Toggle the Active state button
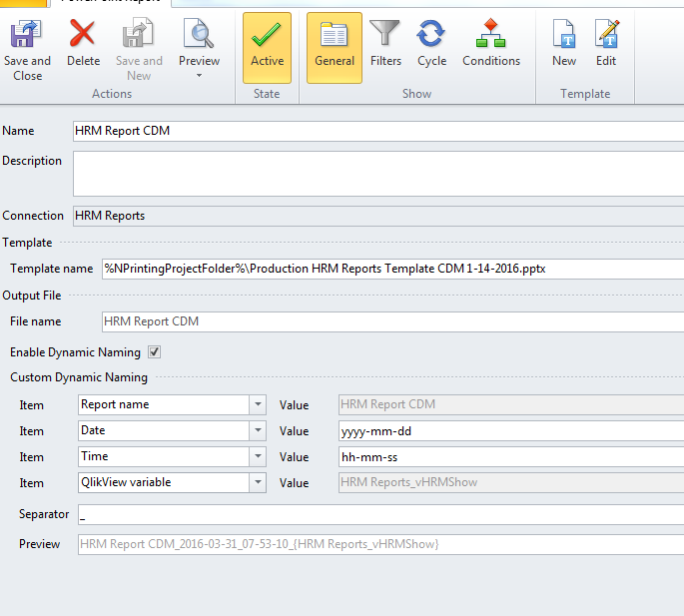Screen dimensions: 684x616 pos(267,47)
